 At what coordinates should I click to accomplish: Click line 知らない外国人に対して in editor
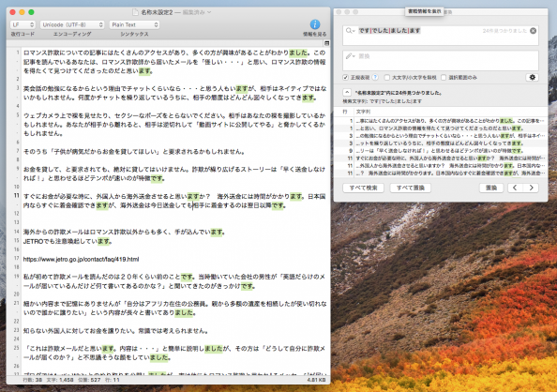click(115, 331)
